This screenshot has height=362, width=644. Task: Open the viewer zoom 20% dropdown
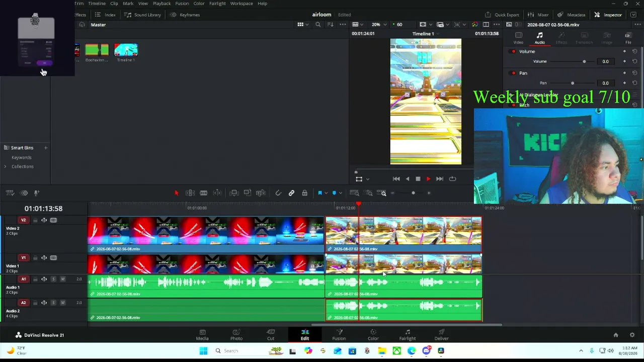click(379, 25)
